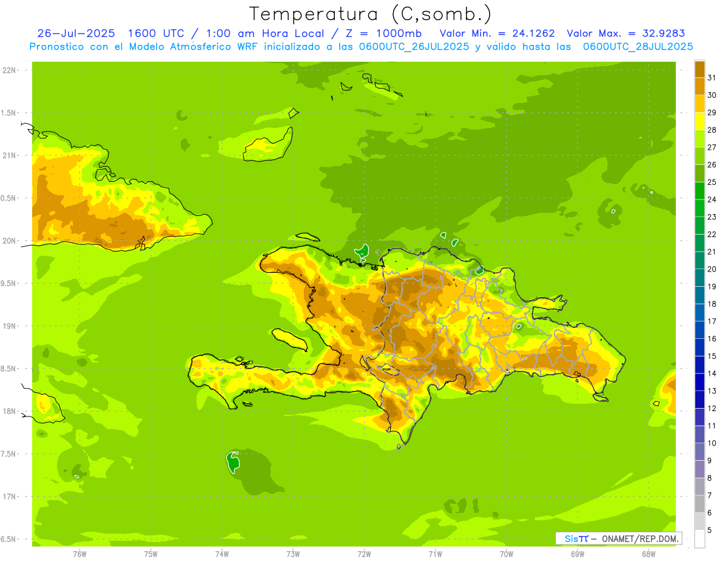
Task: Click the "19N" latitude label
Action: [8, 326]
